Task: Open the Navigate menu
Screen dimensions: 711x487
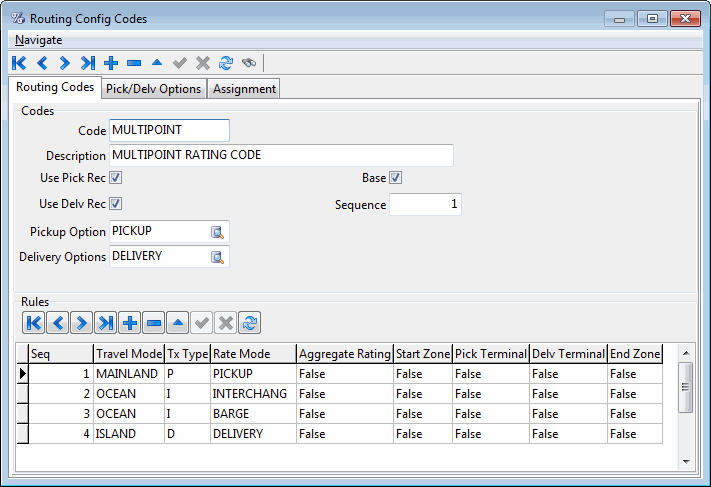Action: click(x=39, y=40)
